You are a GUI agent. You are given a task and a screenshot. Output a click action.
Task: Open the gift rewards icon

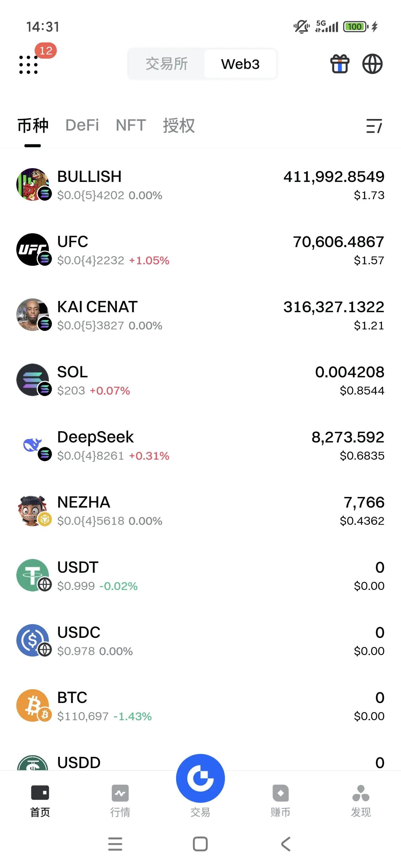point(340,64)
